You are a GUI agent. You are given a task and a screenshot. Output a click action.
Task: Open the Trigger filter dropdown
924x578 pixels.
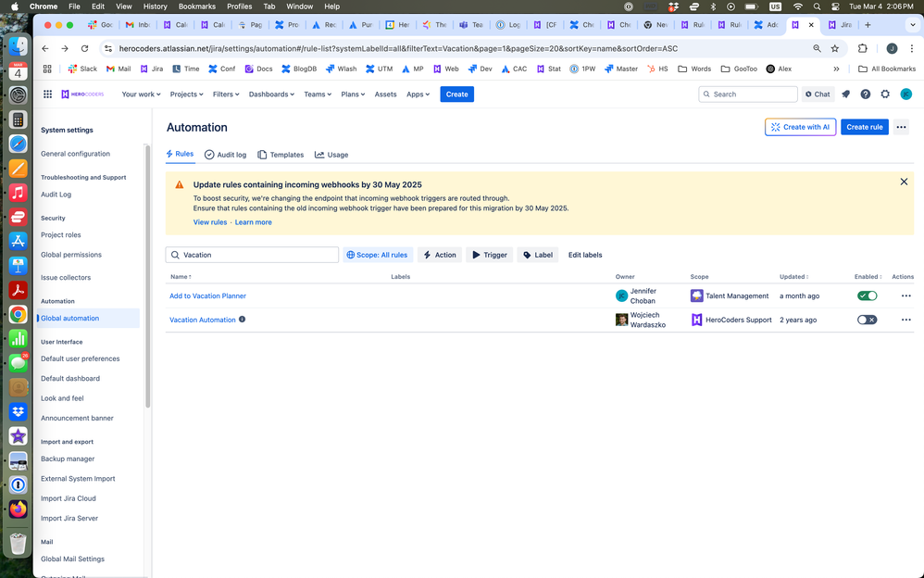pos(489,255)
